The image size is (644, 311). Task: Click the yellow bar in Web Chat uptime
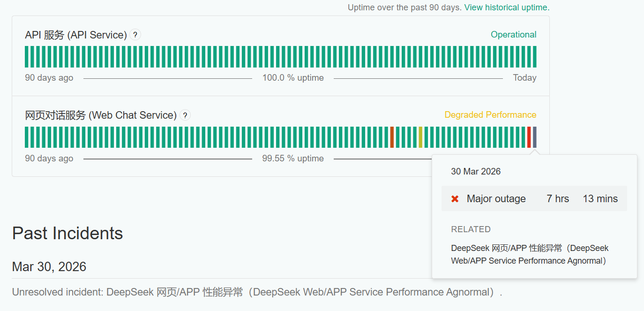click(420, 137)
